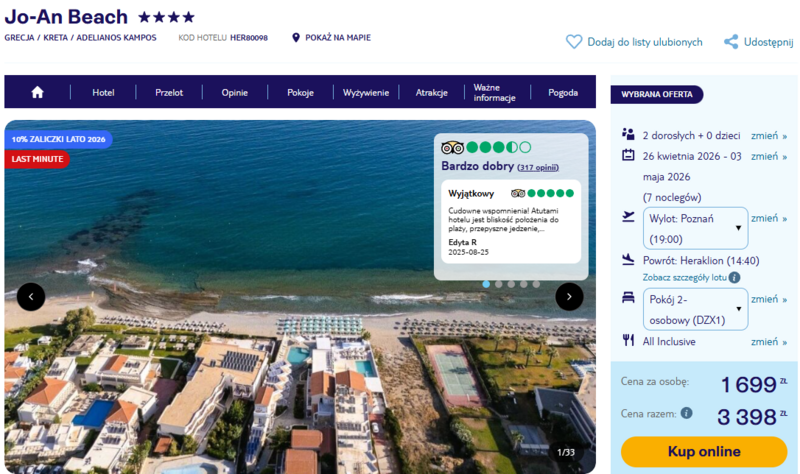The width and height of the screenshot is (800, 474).
Task: Click zmień next to All Inclusive
Action: click(768, 341)
